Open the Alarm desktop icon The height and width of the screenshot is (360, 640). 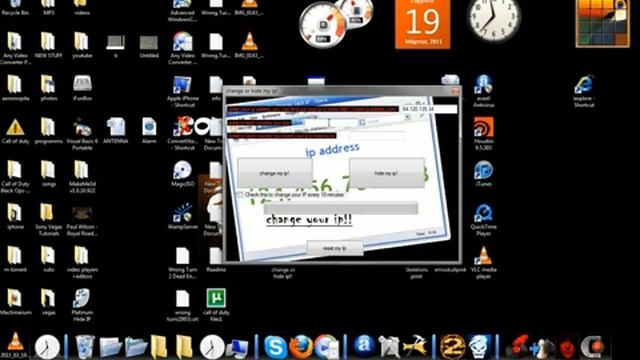149,131
